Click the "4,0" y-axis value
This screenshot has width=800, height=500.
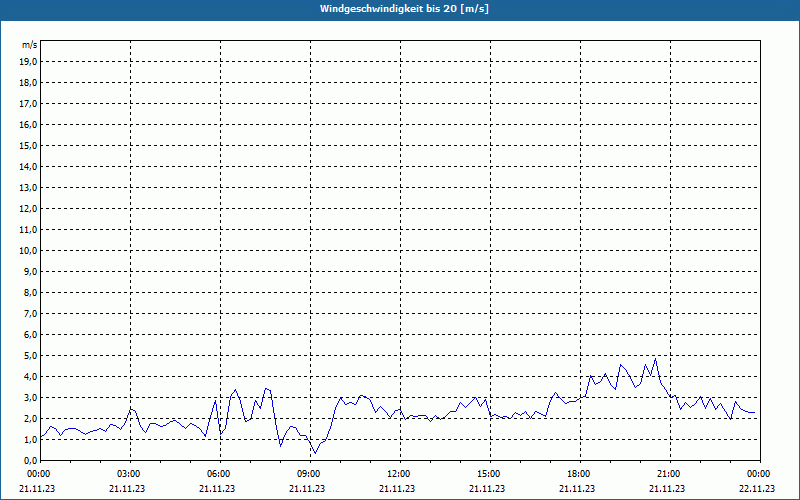coord(30,377)
